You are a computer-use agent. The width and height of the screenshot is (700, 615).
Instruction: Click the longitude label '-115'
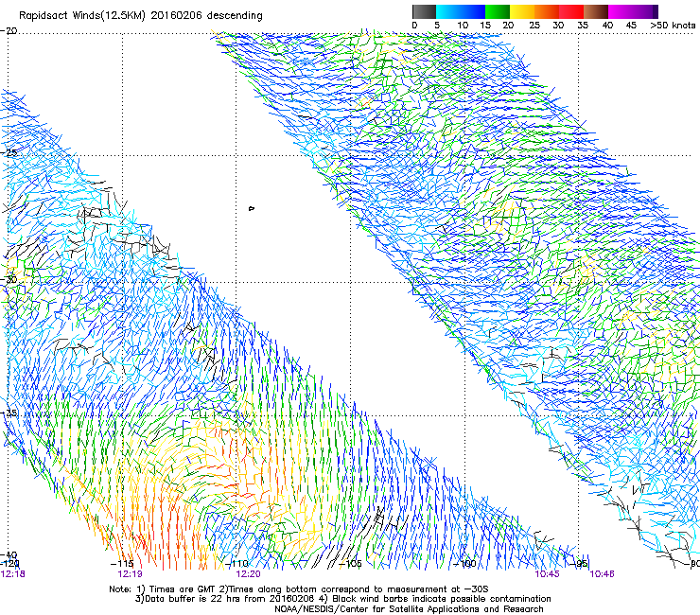point(122,564)
